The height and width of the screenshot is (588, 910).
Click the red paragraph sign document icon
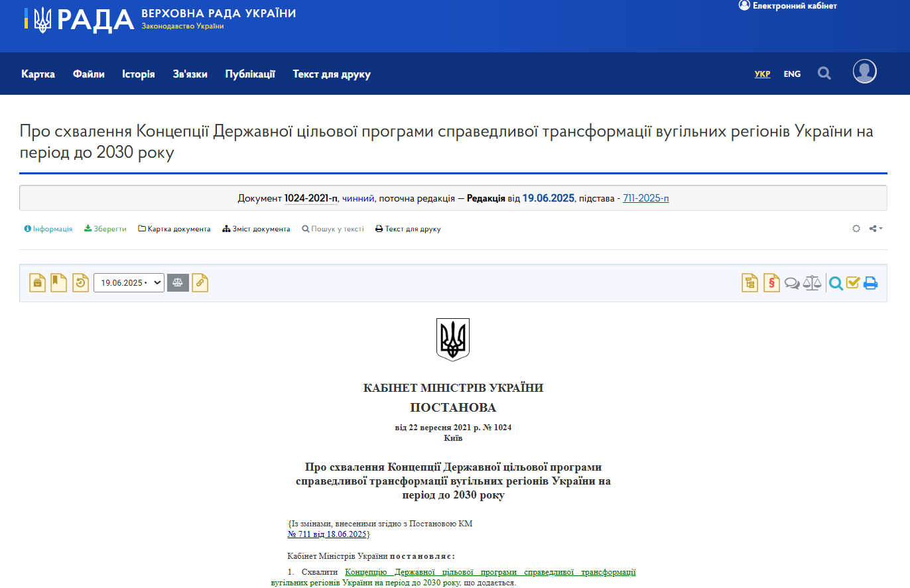coord(771,283)
